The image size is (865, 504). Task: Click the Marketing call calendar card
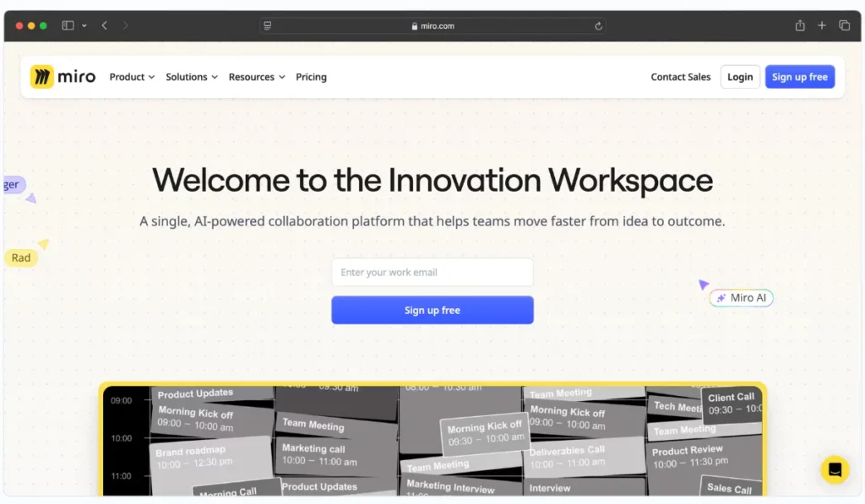tap(335, 455)
